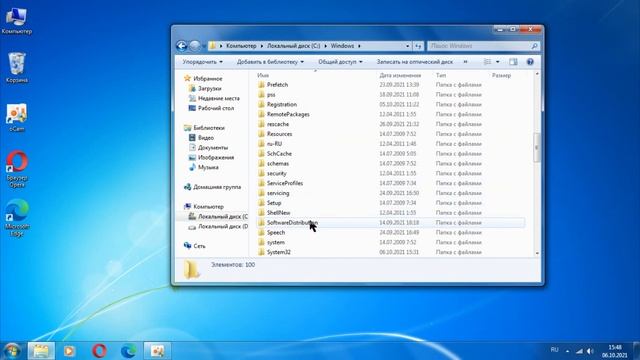
Task: Switch to Explorer in the taskbar
Action: (x=41, y=351)
